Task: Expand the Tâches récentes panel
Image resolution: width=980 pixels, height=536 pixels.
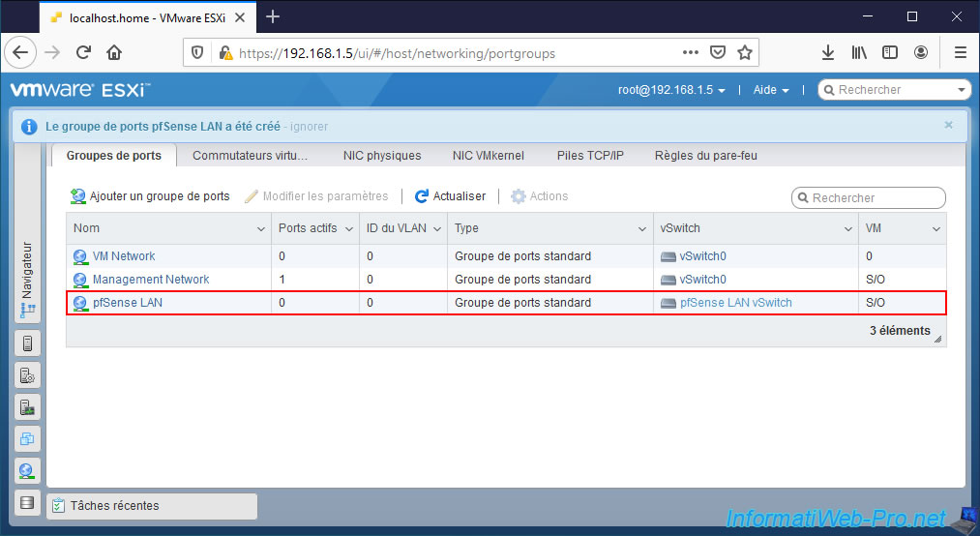Action: coord(152,506)
